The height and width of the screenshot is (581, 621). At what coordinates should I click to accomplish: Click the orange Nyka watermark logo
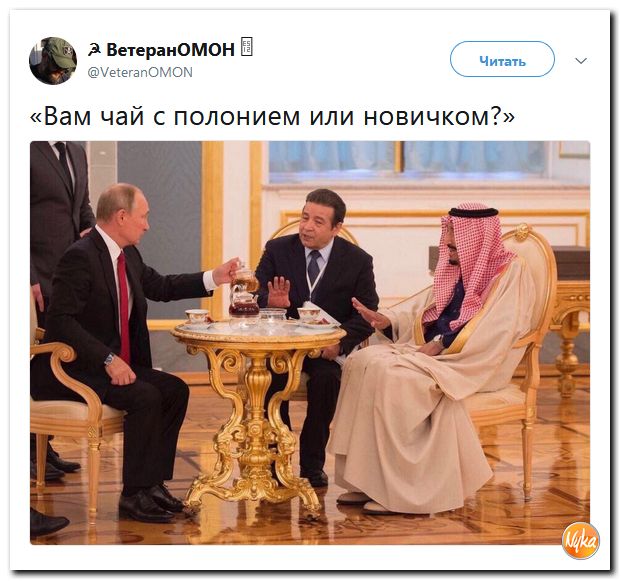(x=580, y=541)
